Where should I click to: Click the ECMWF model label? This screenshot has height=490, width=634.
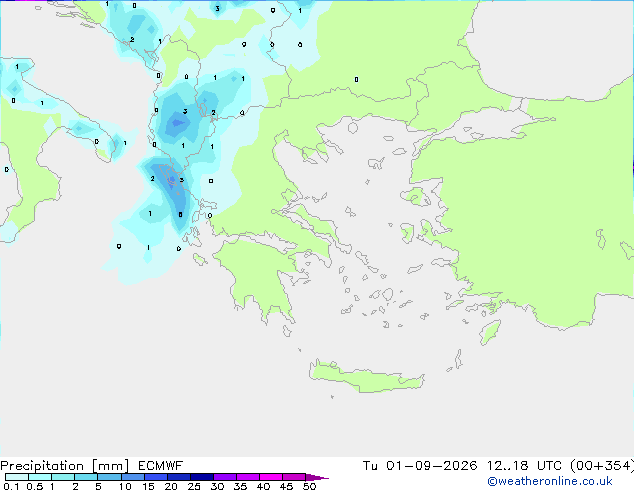[161, 466]
